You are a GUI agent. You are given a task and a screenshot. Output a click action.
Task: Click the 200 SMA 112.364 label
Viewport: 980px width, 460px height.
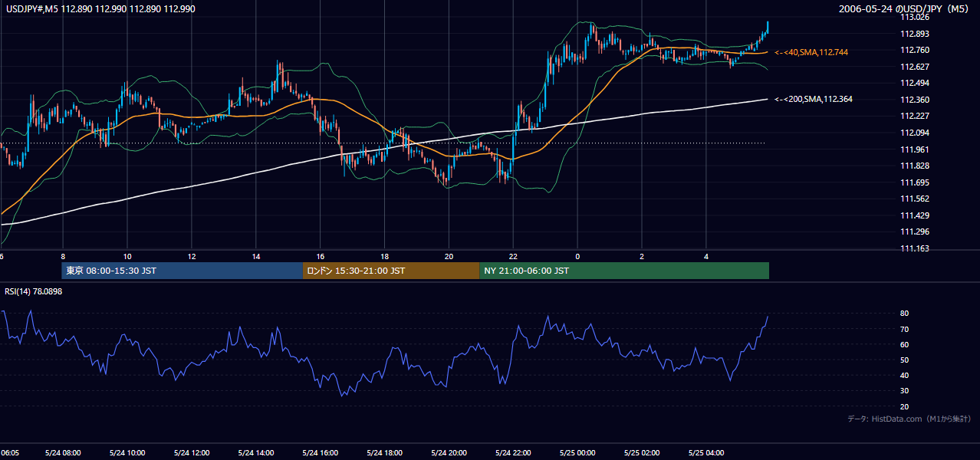(x=814, y=99)
